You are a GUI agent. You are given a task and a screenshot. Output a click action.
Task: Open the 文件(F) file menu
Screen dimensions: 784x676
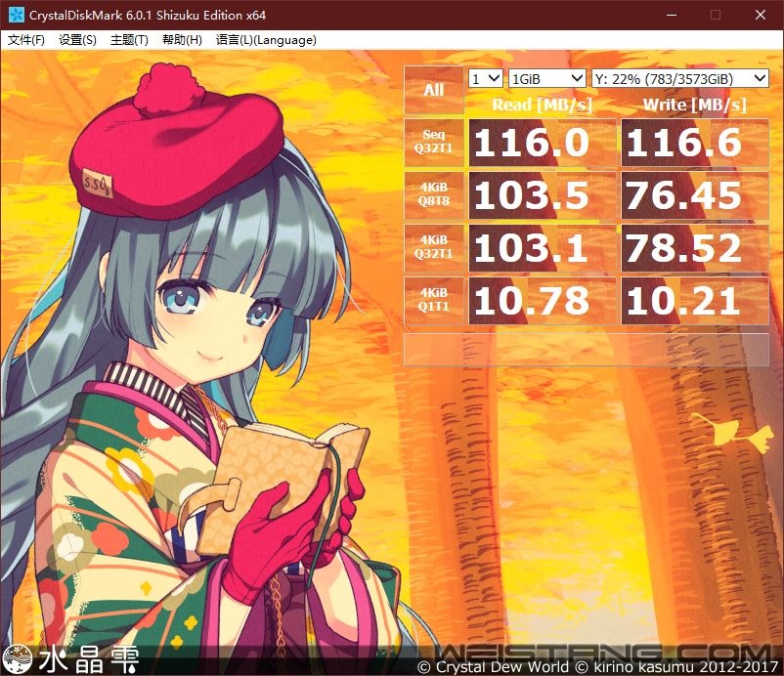tap(23, 40)
